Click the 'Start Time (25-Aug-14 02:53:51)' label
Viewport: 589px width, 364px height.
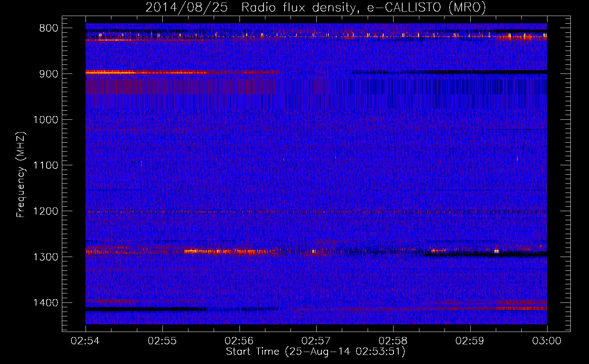pyautogui.click(x=316, y=352)
